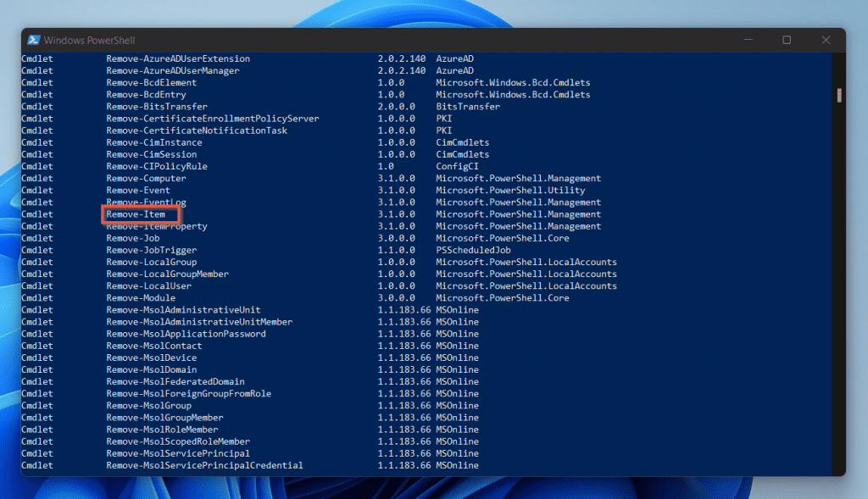
Task: Click the vertical scrollbar thumb
Action: pyautogui.click(x=839, y=95)
